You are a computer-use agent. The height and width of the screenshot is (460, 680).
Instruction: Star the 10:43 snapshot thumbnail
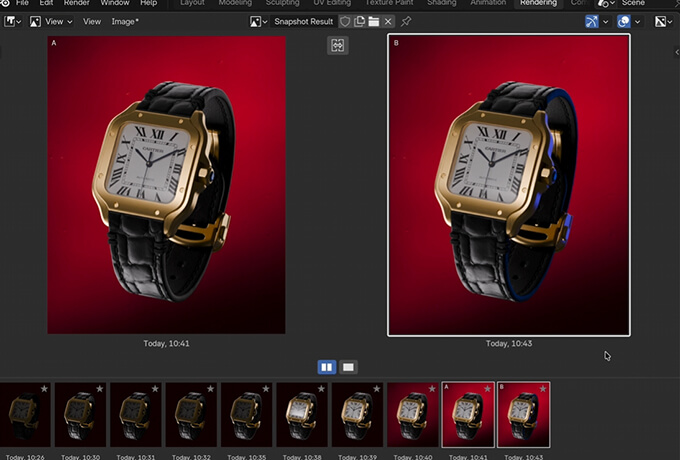coord(543,388)
